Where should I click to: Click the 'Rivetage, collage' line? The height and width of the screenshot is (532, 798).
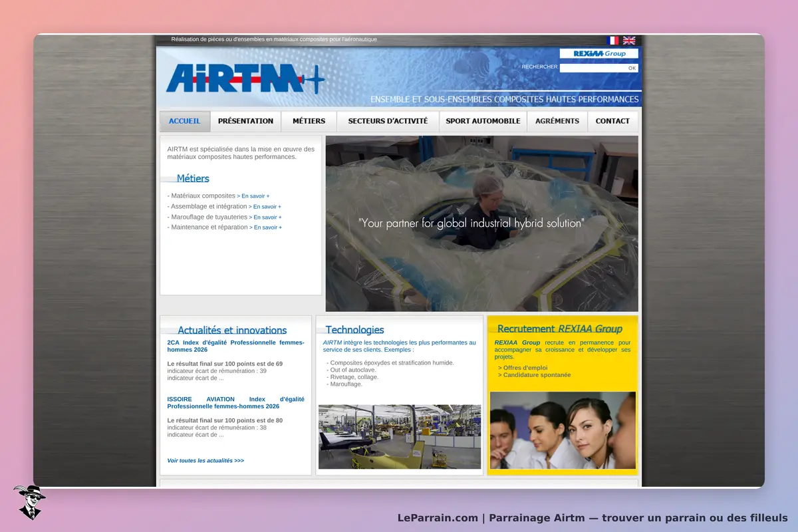[x=352, y=377]
